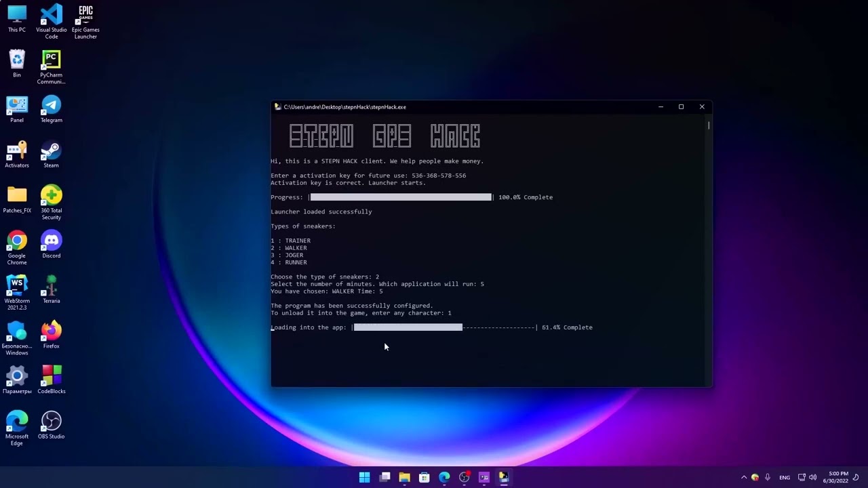Select the Panel desktop icon
The image size is (868, 488).
tap(17, 109)
